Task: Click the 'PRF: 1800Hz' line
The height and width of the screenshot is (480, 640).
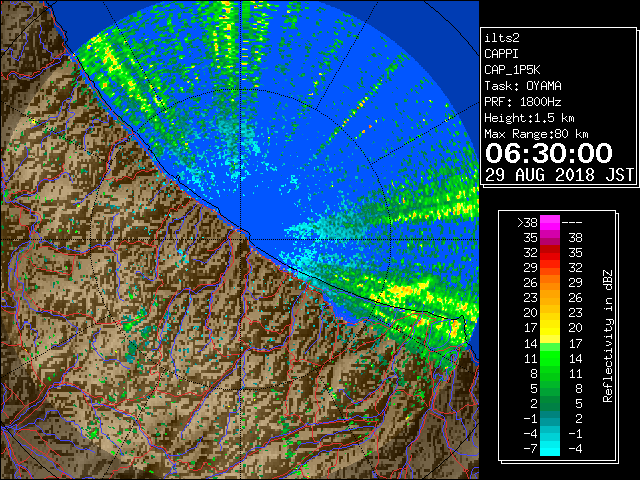Action: click(x=523, y=102)
